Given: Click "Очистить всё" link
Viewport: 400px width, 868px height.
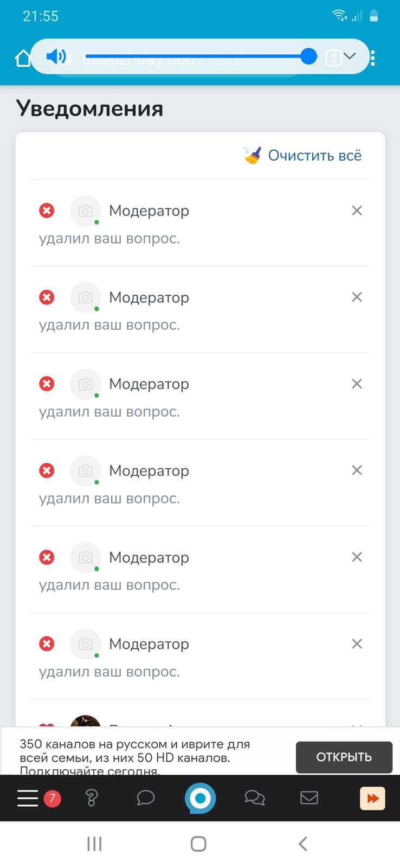Looking at the screenshot, I should pos(314,156).
